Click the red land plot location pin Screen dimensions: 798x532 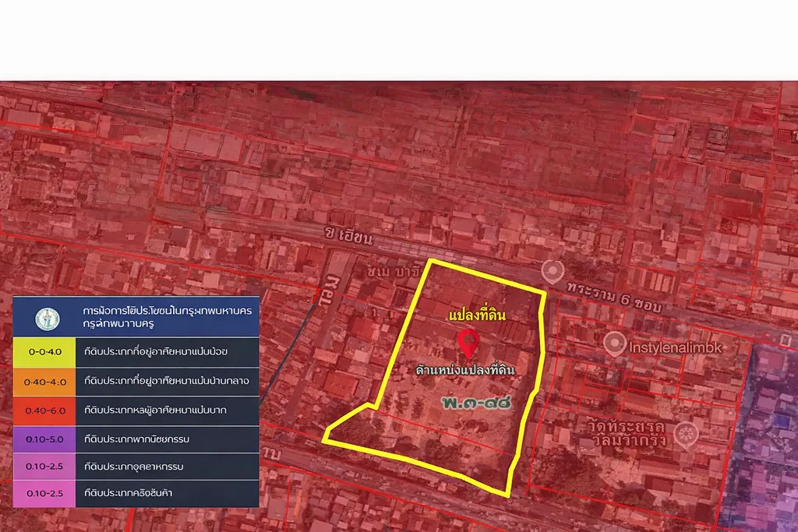[x=468, y=343]
